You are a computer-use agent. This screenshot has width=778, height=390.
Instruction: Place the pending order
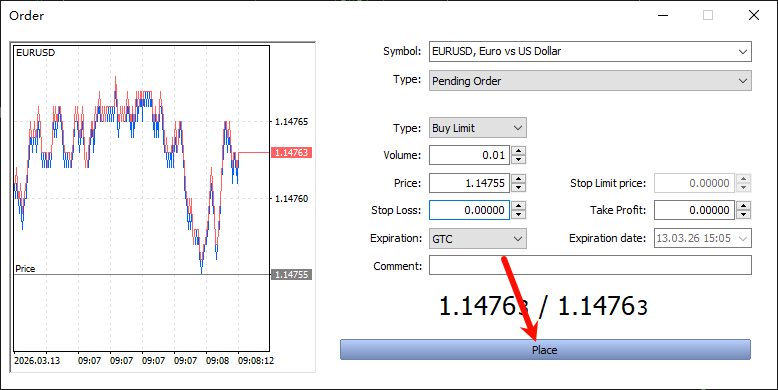(x=545, y=350)
